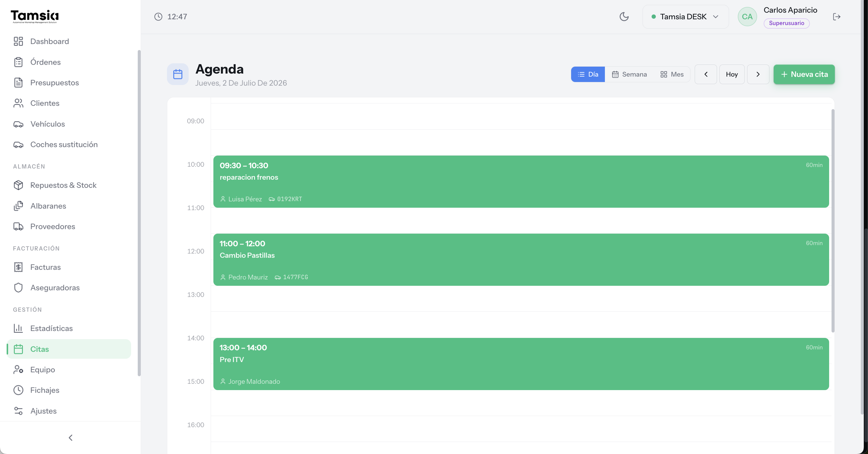Open the 11:00 – 12:00 Cambio Pastillas appointment
Viewport: 868px width, 454px height.
point(521,260)
